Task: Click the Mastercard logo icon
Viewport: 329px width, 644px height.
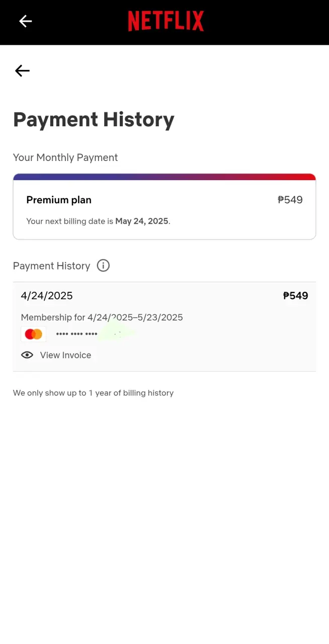Action: click(34, 334)
